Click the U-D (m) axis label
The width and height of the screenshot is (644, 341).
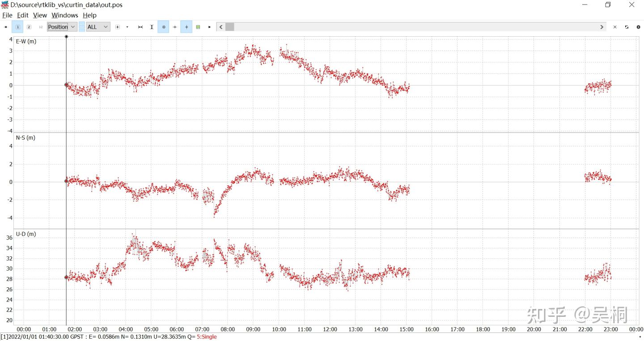tap(26, 234)
